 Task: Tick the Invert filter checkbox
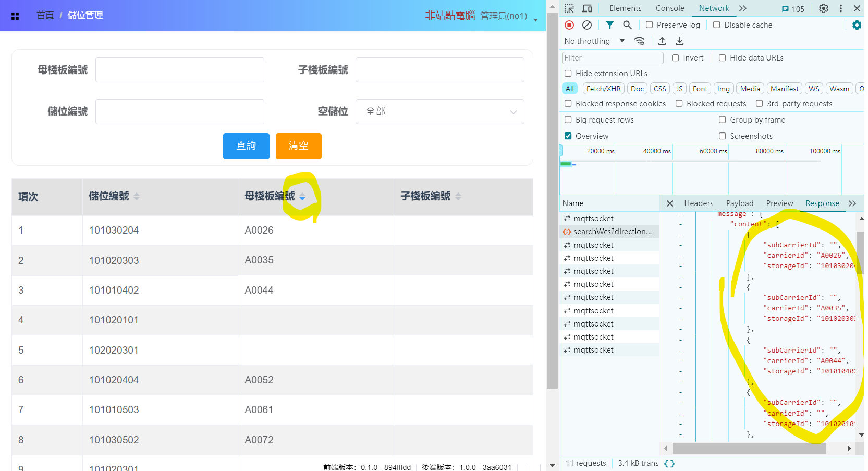(676, 58)
